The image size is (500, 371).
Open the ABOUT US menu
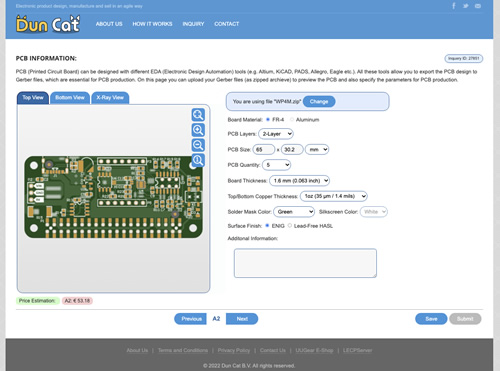tap(109, 24)
